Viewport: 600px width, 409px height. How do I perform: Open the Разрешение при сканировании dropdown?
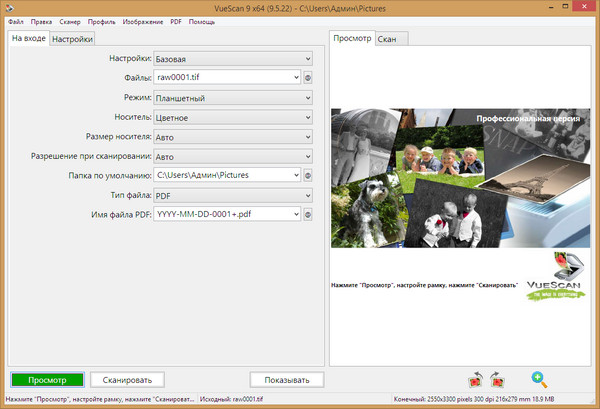click(233, 156)
